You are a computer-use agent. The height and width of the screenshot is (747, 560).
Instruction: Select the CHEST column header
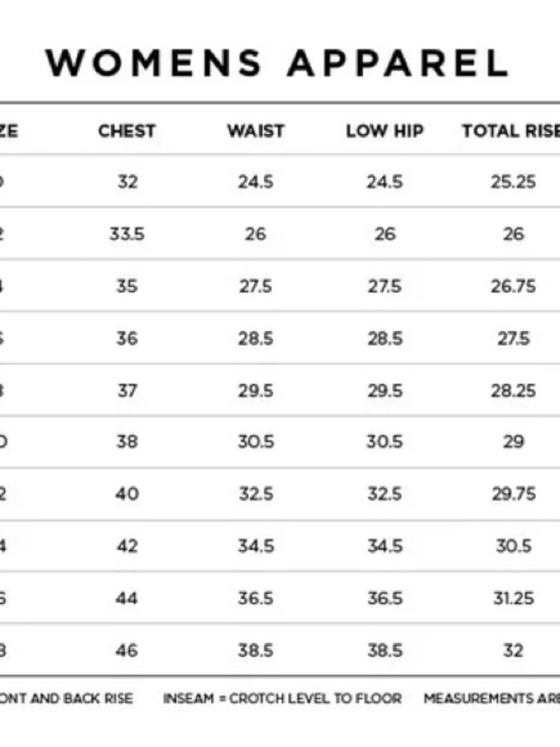[x=127, y=131]
